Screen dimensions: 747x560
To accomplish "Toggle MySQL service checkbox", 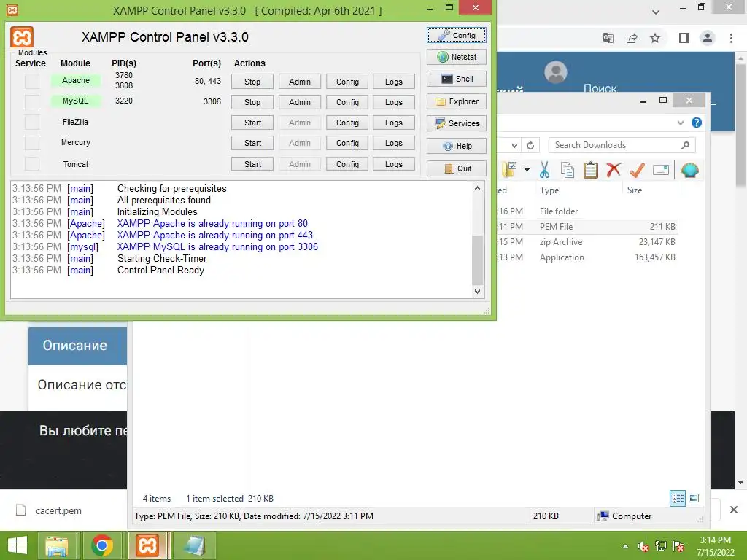I will click(32, 102).
